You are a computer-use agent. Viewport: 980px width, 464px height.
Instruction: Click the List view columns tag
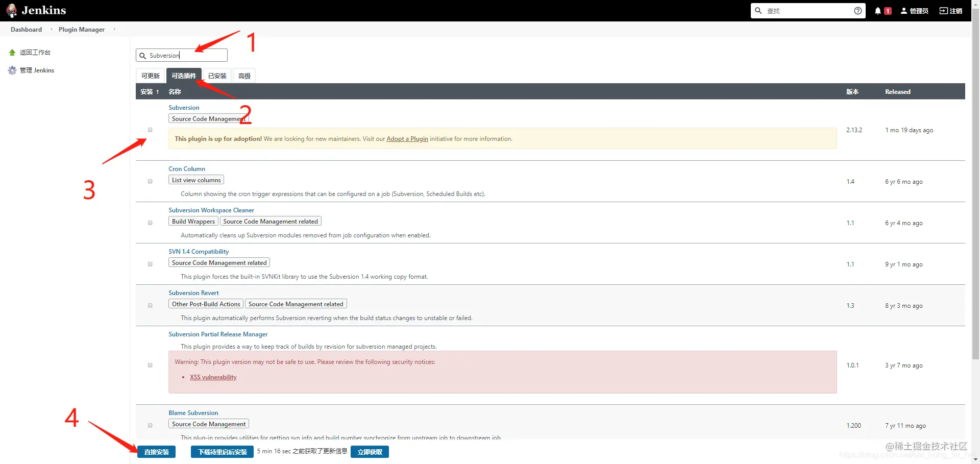pyautogui.click(x=196, y=180)
